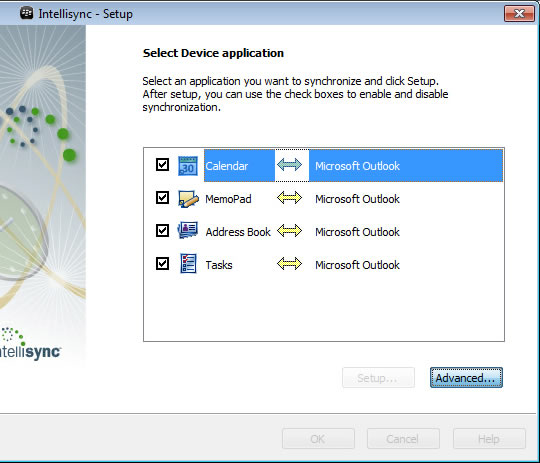
Task: Click the yellow sync arrow beside Tasks
Action: 289,264
